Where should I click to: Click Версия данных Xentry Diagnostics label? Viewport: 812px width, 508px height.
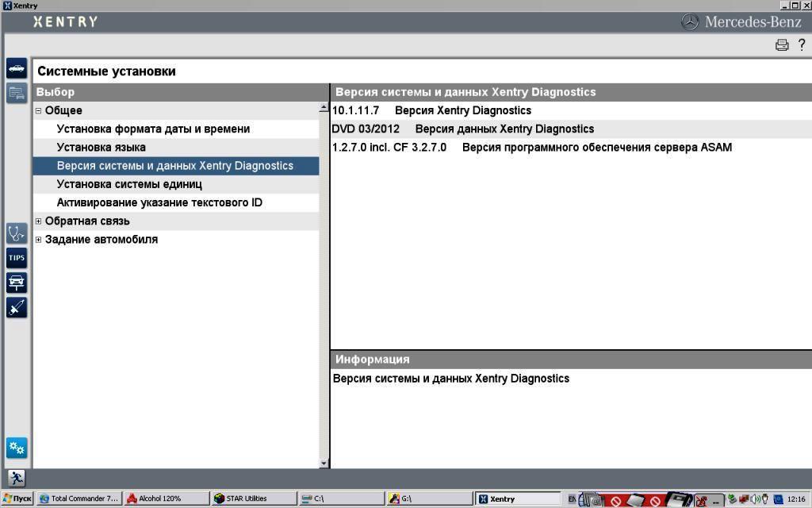(505, 129)
